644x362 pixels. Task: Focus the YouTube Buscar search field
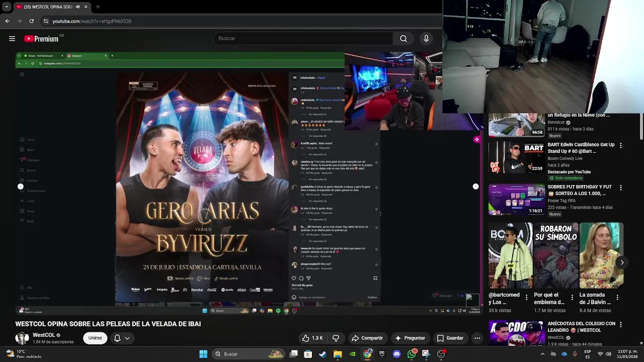point(303,39)
